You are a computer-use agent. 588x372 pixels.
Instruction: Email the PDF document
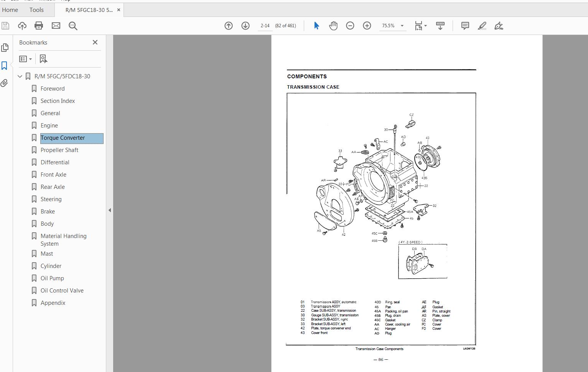point(56,25)
